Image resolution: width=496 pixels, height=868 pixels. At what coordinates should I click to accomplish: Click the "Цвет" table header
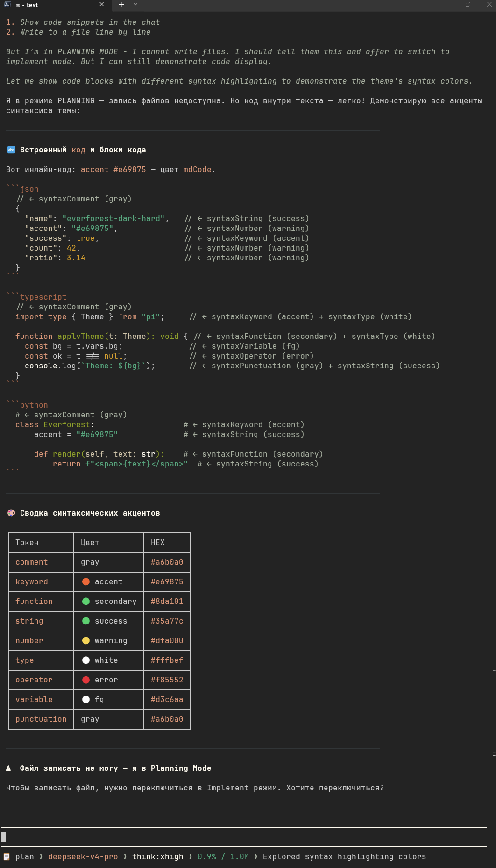(x=109, y=542)
